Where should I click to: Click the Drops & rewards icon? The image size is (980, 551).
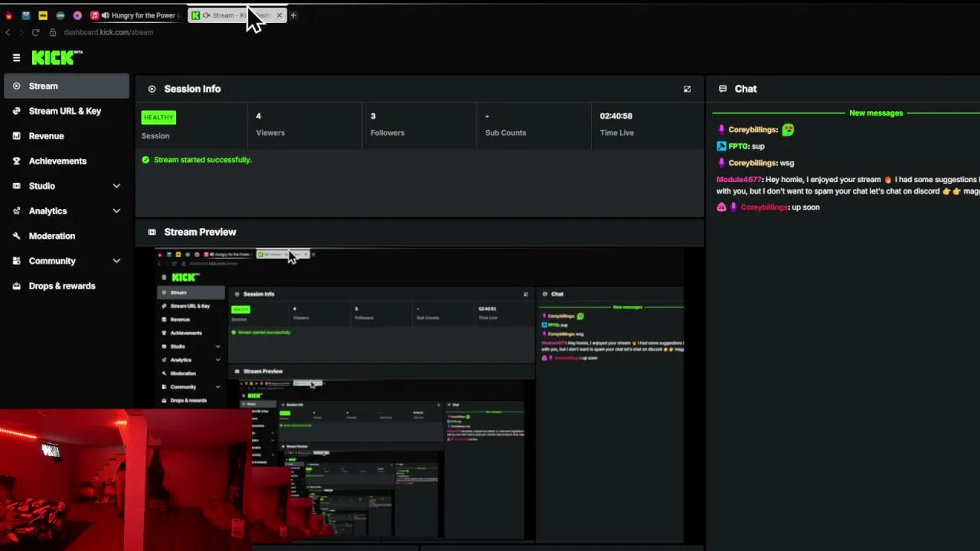click(16, 286)
